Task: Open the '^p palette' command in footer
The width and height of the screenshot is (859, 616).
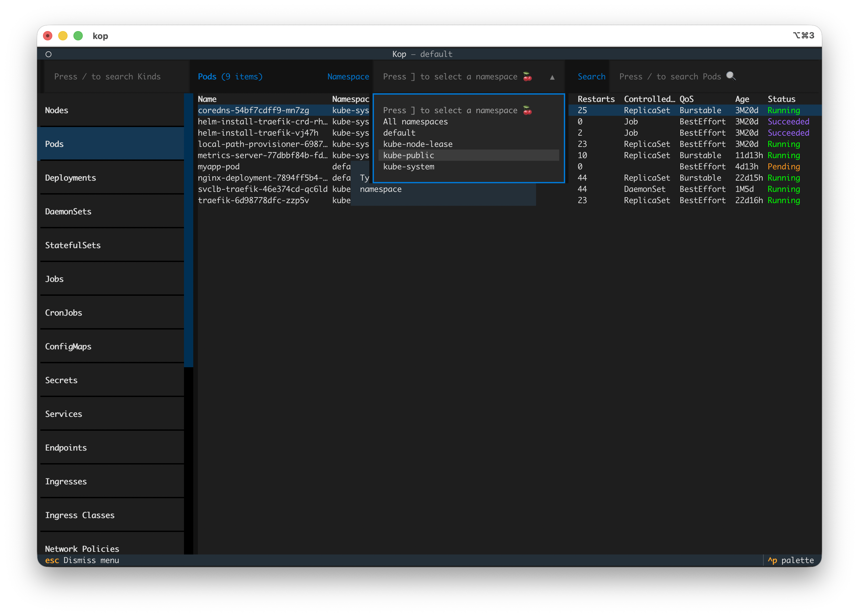Action: click(791, 560)
